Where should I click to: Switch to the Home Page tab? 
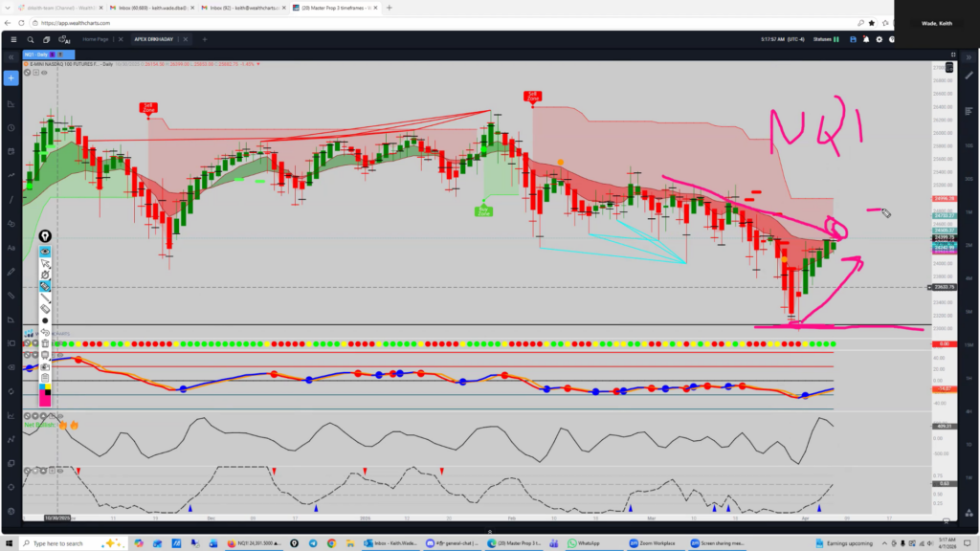coord(96,40)
